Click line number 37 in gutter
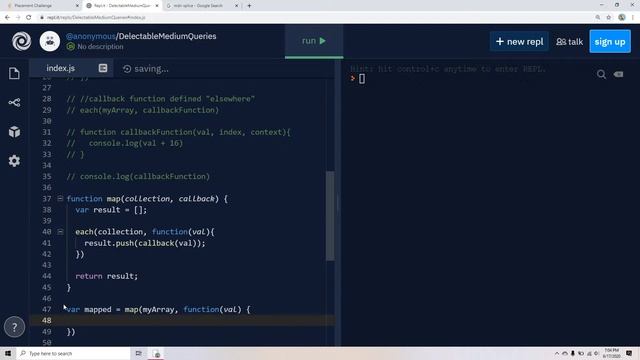The image size is (640, 360). click(47, 199)
